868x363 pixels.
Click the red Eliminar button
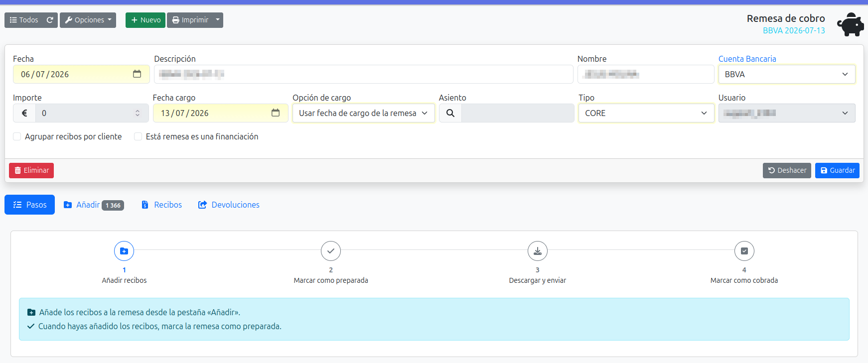pos(31,170)
